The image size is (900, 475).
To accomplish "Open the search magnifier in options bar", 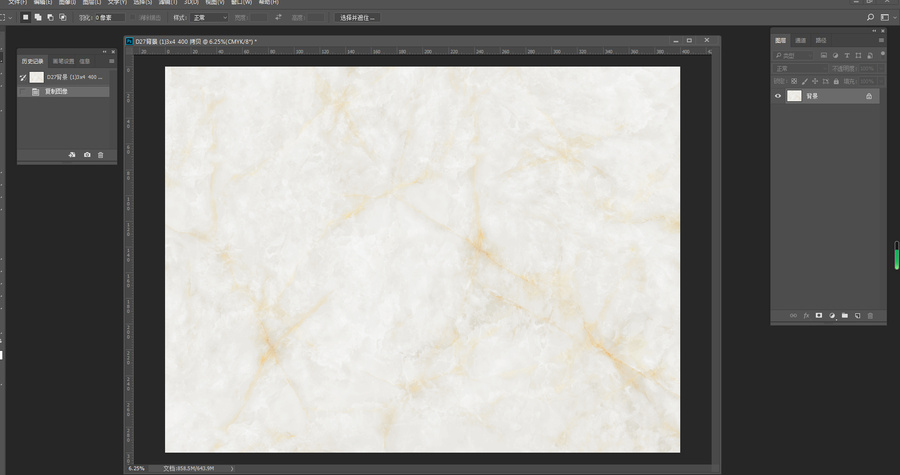I will pos(871,18).
